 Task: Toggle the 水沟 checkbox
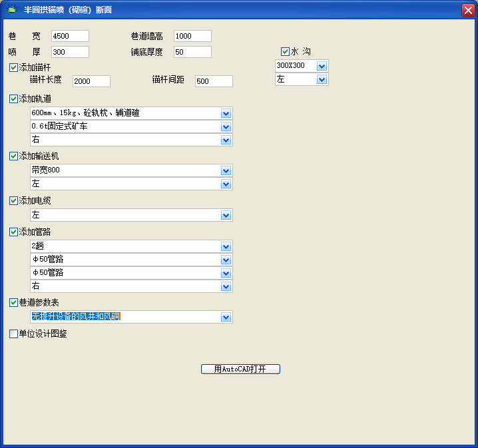click(x=285, y=51)
